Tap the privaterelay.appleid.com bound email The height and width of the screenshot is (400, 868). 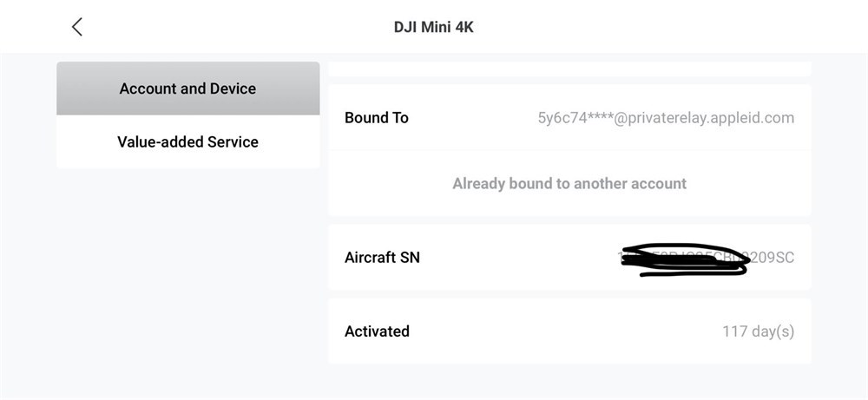point(666,118)
